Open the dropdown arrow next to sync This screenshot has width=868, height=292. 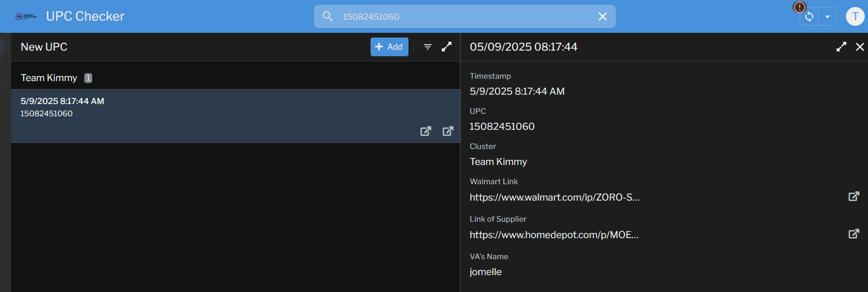(827, 17)
